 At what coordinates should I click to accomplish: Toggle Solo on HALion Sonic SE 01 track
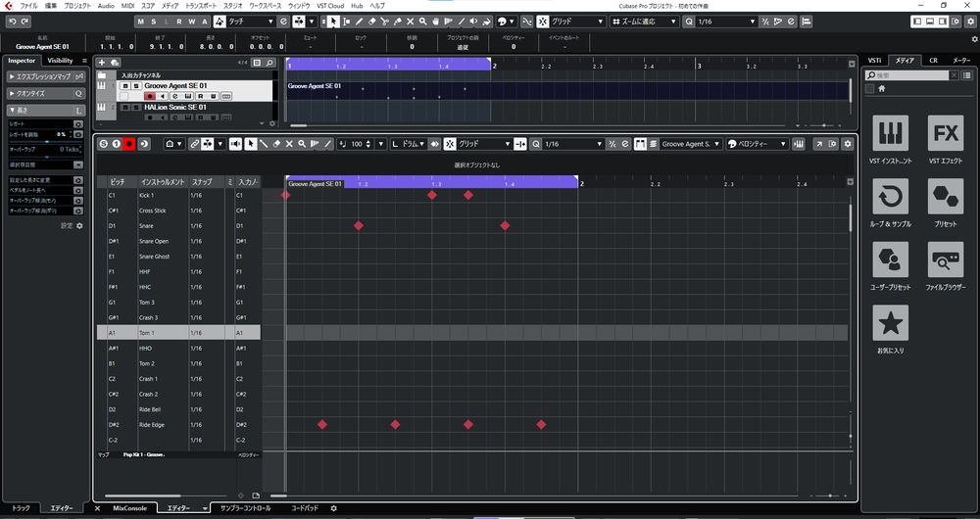coord(135,107)
